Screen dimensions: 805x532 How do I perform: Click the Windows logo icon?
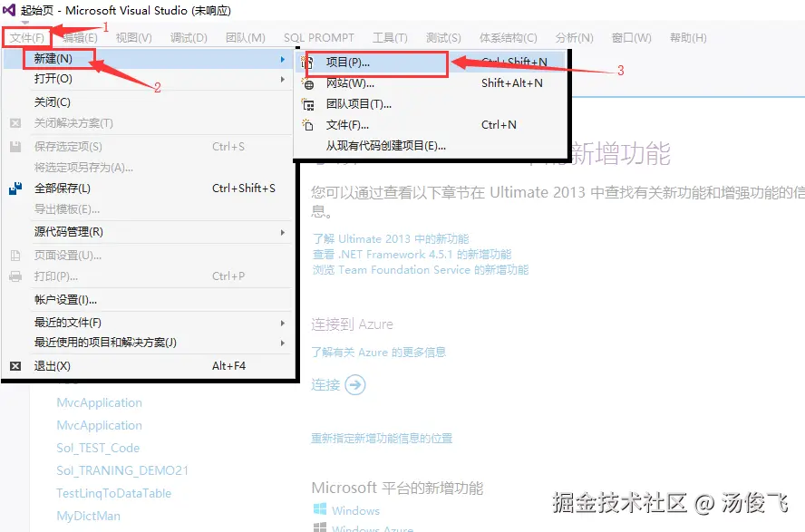(x=320, y=509)
